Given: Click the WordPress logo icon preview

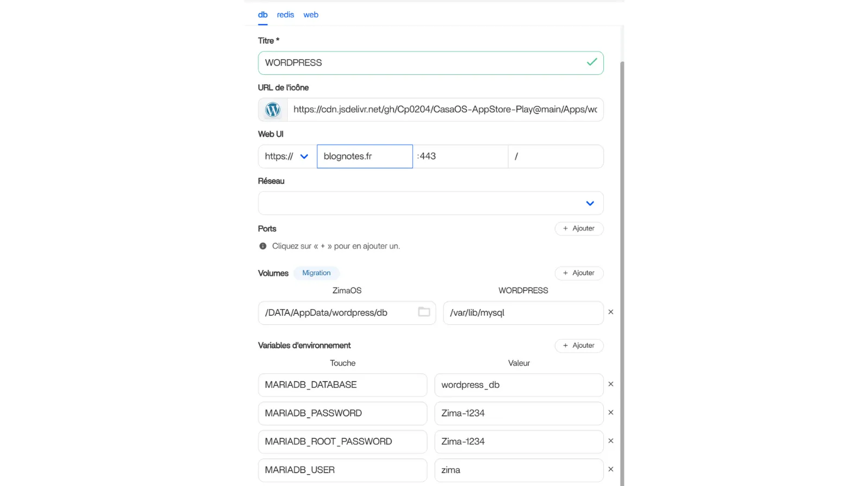Looking at the screenshot, I should (x=272, y=110).
